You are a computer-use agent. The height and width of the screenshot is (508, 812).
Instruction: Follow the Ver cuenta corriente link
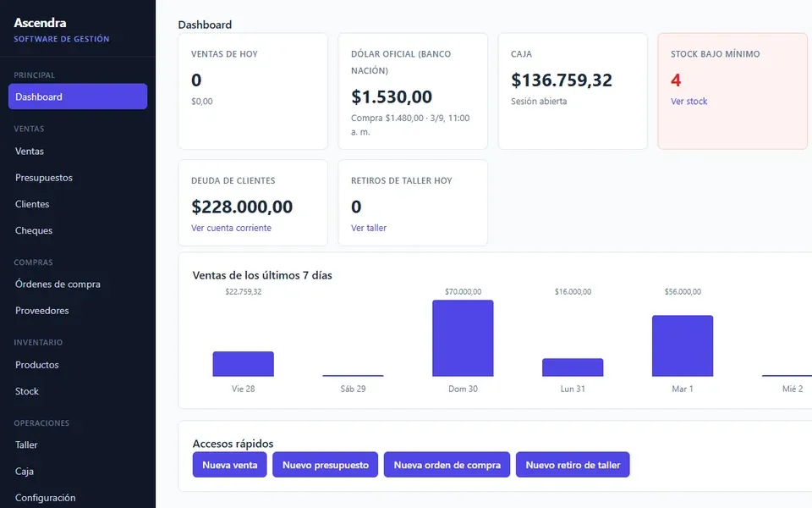pyautogui.click(x=231, y=228)
